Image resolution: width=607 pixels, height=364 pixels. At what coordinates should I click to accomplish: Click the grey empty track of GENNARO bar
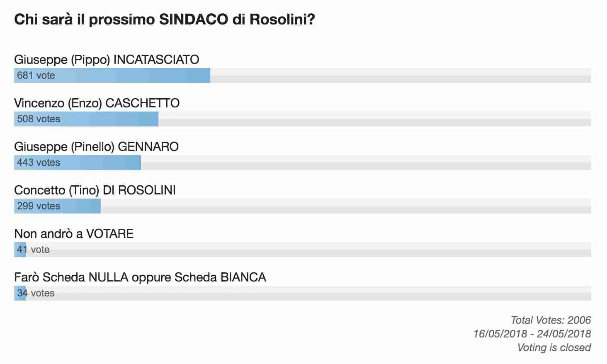[x=366, y=163]
